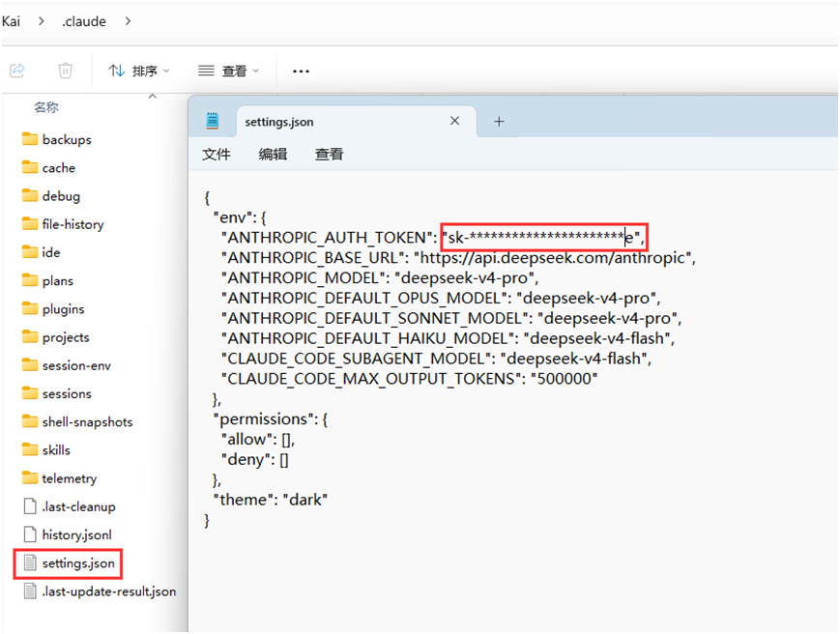The height and width of the screenshot is (634, 840).
Task: Click the "allow": [] line
Action: (258, 439)
